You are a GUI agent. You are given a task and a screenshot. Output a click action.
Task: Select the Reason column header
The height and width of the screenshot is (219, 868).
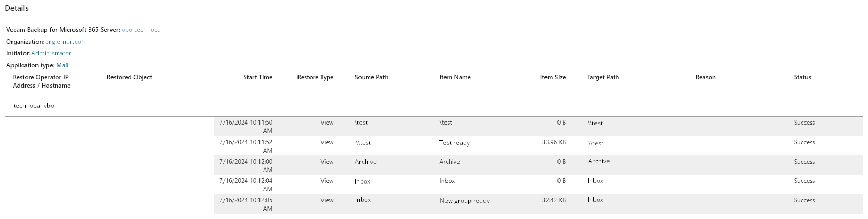(x=705, y=77)
